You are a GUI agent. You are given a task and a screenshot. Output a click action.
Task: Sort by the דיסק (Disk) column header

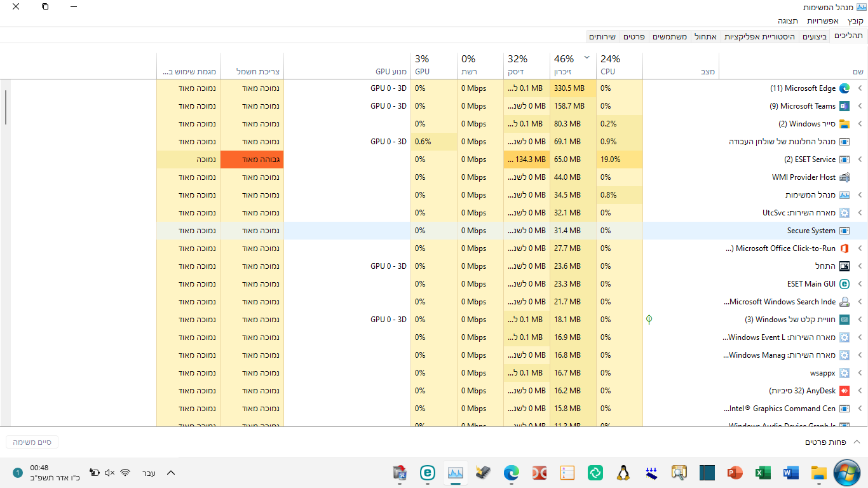point(527,65)
